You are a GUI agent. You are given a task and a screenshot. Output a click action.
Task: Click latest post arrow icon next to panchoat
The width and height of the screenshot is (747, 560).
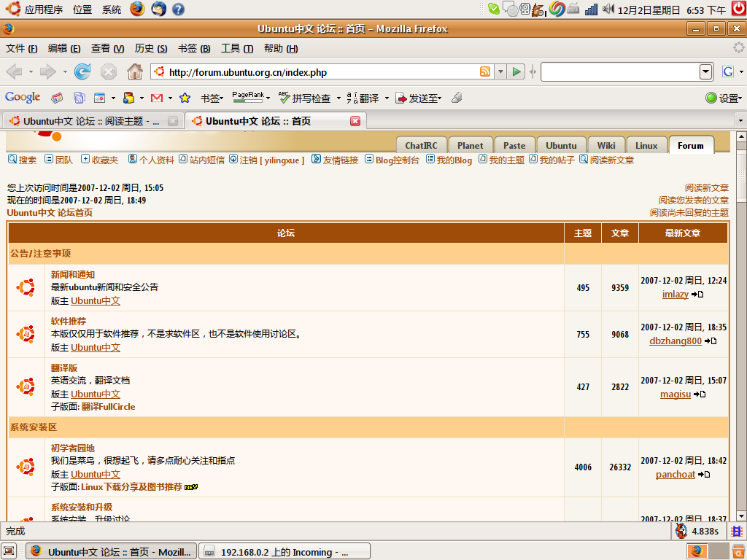click(704, 474)
